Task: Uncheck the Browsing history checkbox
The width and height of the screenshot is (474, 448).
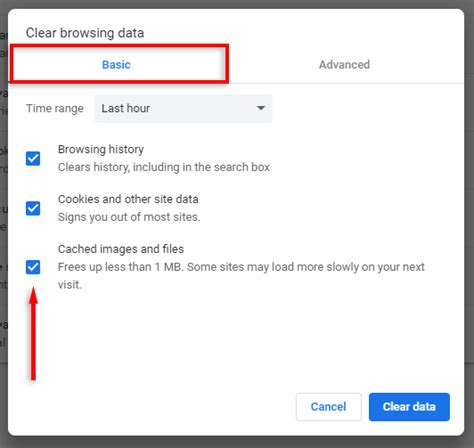Action: [x=33, y=158]
